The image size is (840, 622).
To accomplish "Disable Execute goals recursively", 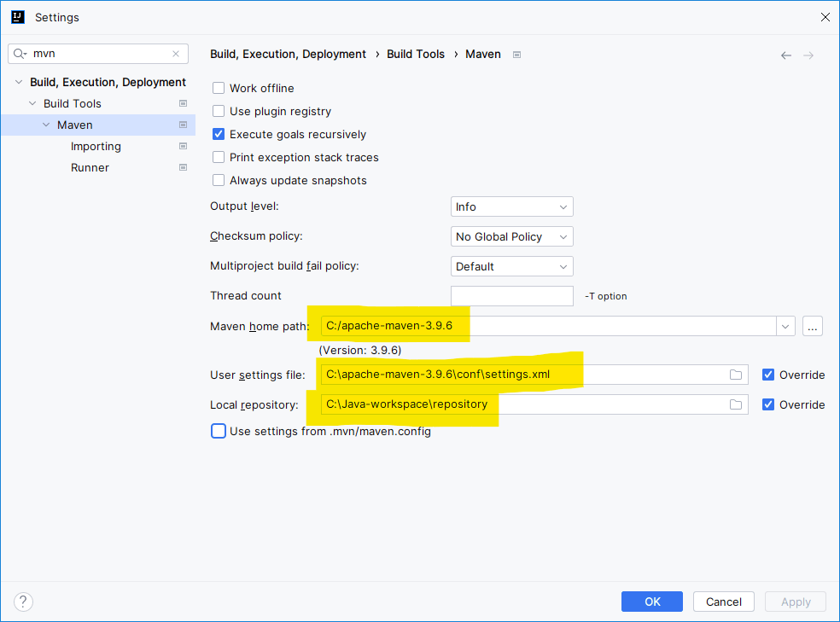I will pos(219,134).
